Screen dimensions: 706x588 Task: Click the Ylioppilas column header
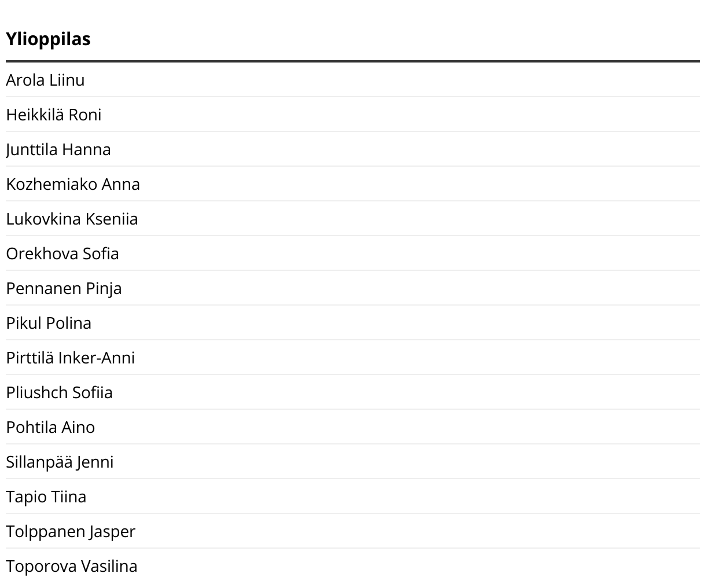[48, 39]
